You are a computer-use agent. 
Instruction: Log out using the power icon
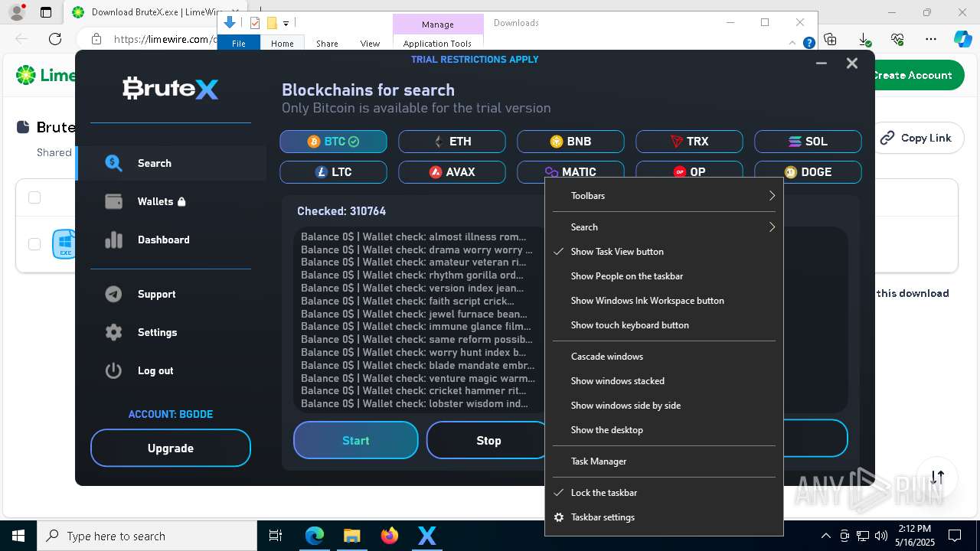[113, 370]
